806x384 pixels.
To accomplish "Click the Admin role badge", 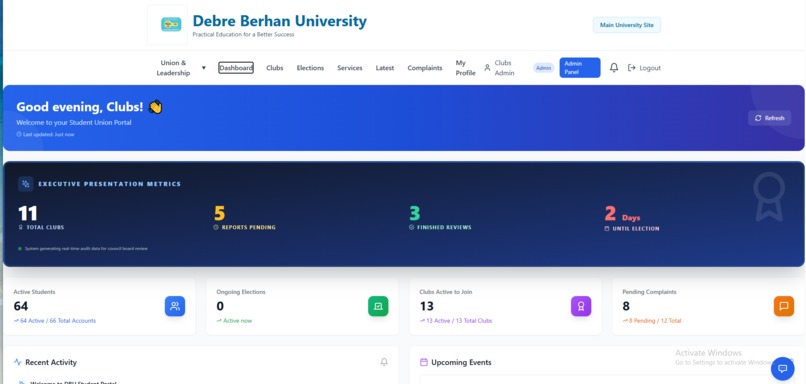I will pyautogui.click(x=543, y=68).
